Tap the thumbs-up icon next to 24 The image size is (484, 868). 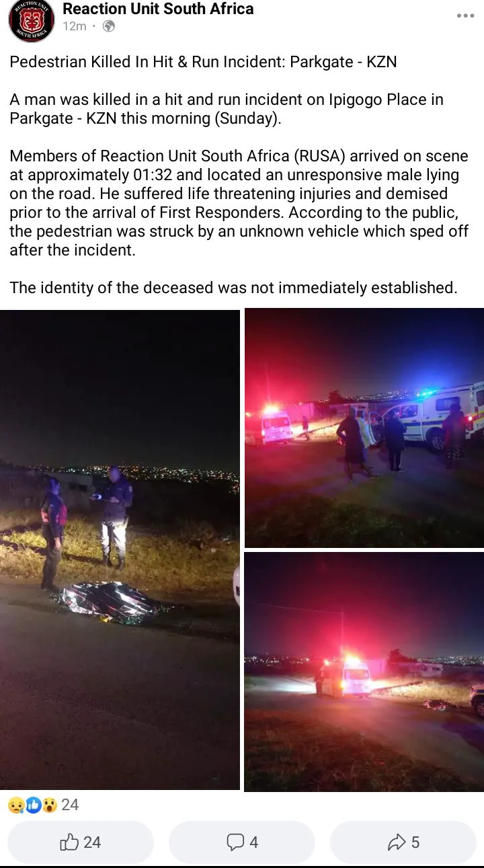(70, 842)
